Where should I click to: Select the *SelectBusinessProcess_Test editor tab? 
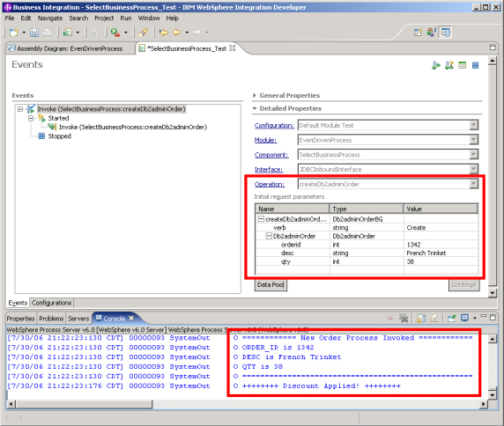(x=187, y=48)
